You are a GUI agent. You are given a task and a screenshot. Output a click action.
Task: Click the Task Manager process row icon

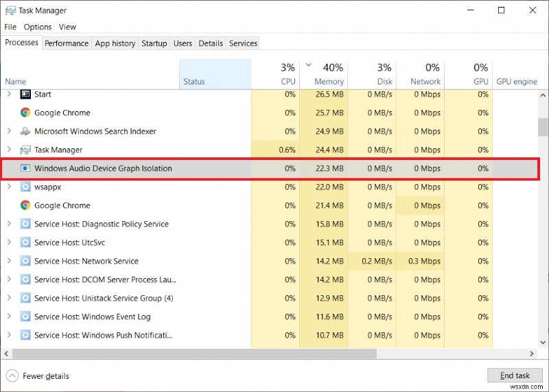pos(25,150)
